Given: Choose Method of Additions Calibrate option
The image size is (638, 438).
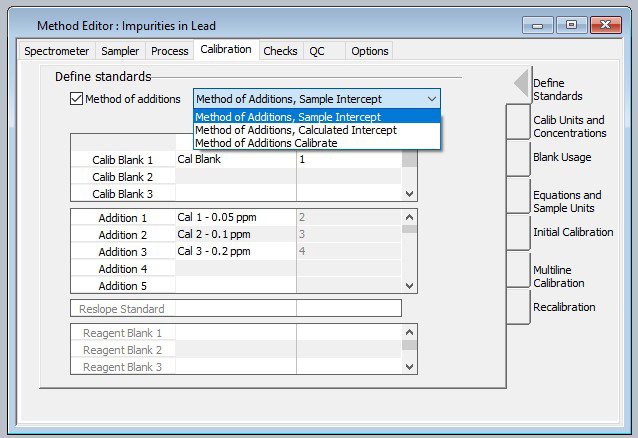Looking at the screenshot, I should click(317, 143).
